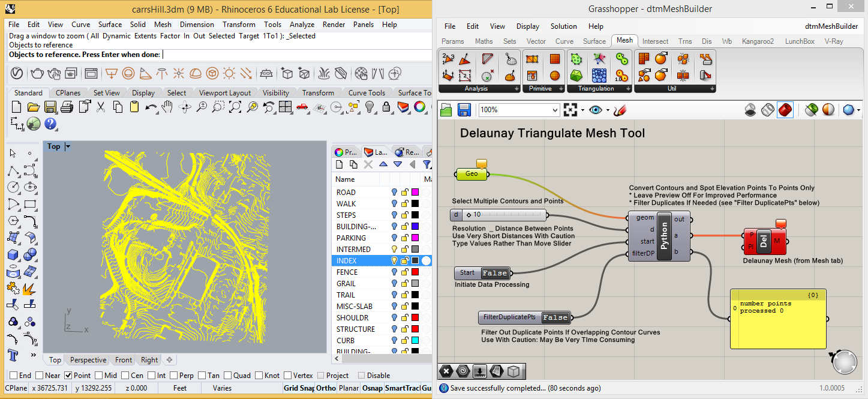Click the Delaunay Mesh green points icon
Screen dimensions: 868x399
pos(576,59)
